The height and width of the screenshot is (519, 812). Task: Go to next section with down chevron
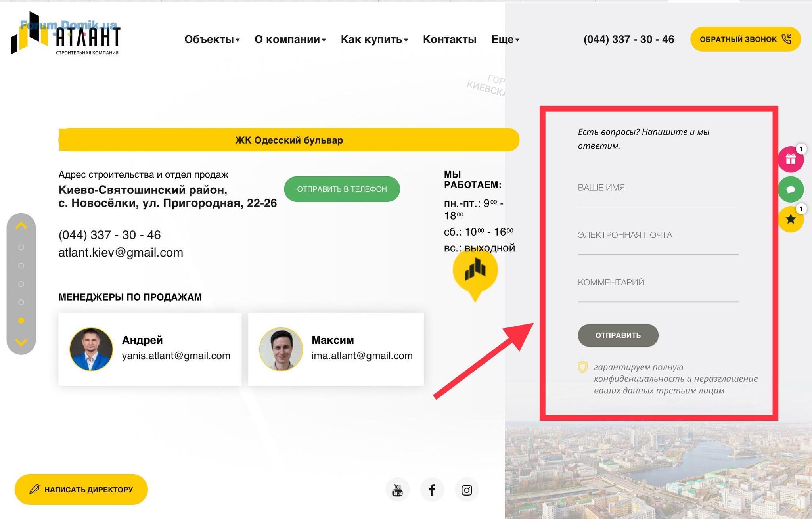[21, 342]
